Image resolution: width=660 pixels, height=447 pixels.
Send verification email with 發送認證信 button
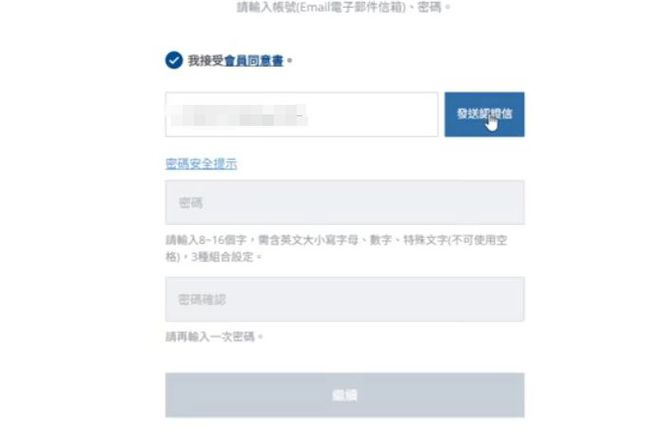click(484, 114)
